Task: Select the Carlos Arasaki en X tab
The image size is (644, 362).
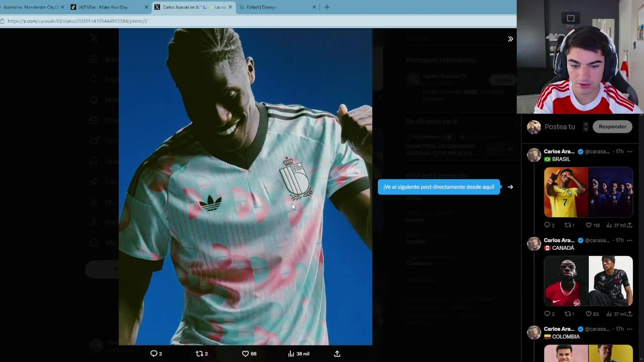Action: 193,7
